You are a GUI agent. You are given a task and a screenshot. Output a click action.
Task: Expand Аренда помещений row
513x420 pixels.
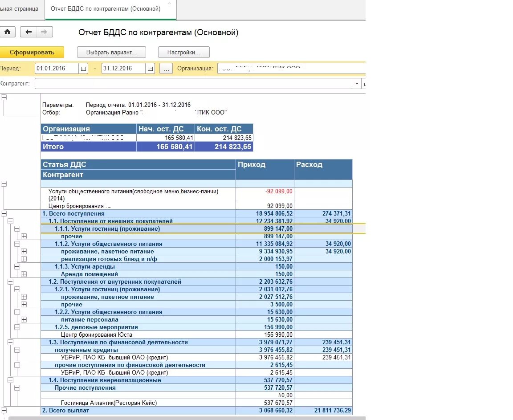24,274
